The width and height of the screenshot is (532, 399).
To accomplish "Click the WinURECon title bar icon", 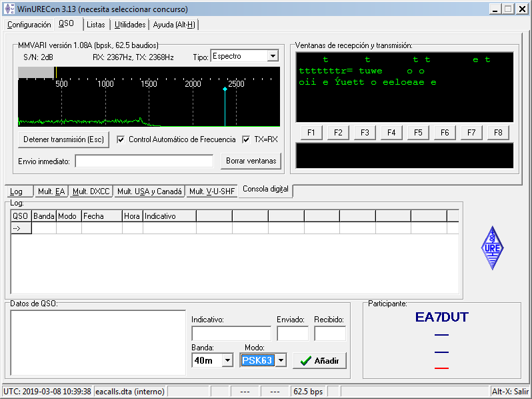I will (x=8, y=9).
